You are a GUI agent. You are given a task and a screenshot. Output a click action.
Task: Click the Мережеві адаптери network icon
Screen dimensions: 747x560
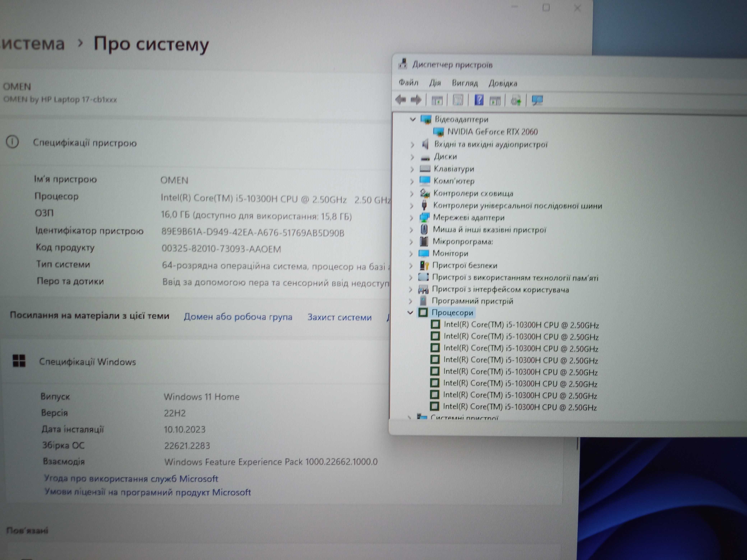pyautogui.click(x=424, y=217)
